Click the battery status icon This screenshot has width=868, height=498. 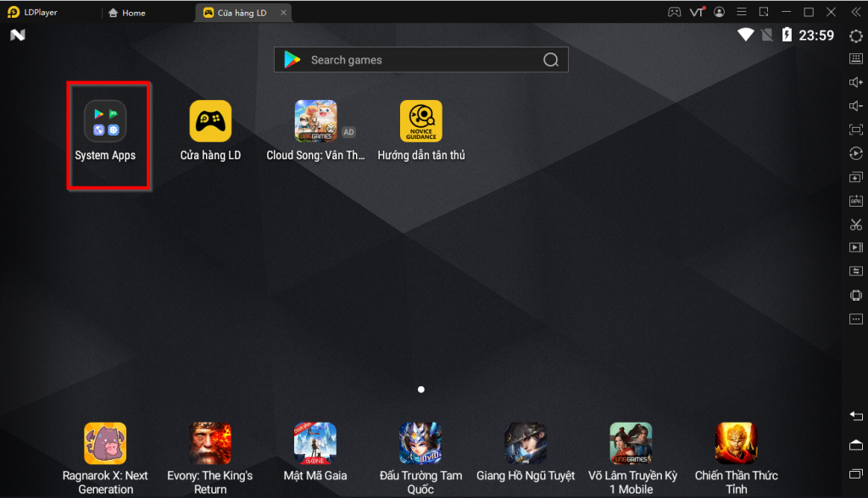pyautogui.click(x=787, y=35)
